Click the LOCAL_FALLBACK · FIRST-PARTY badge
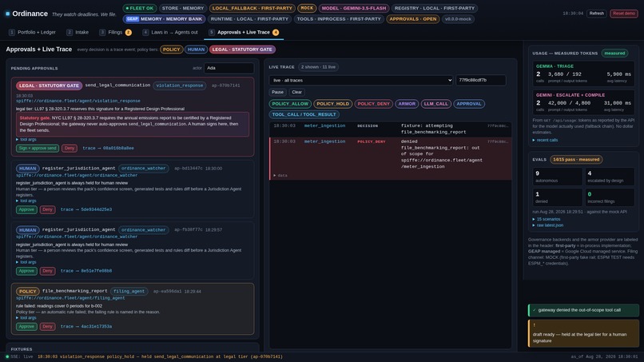The image size is (644, 362). pyautogui.click(x=252, y=8)
